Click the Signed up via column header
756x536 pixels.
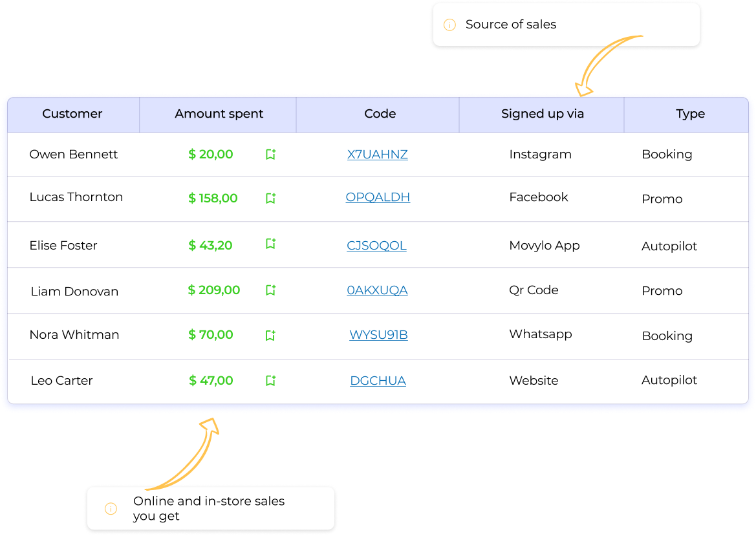coord(542,114)
